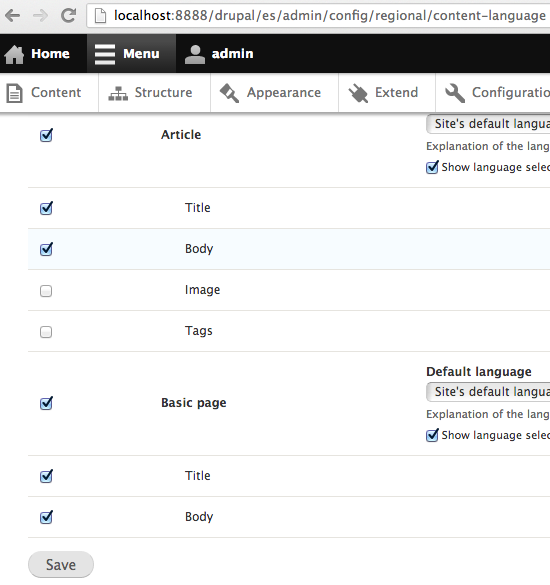Open Structure via its hierarchy icon
Screen dimensions: 550x585
click(x=118, y=93)
